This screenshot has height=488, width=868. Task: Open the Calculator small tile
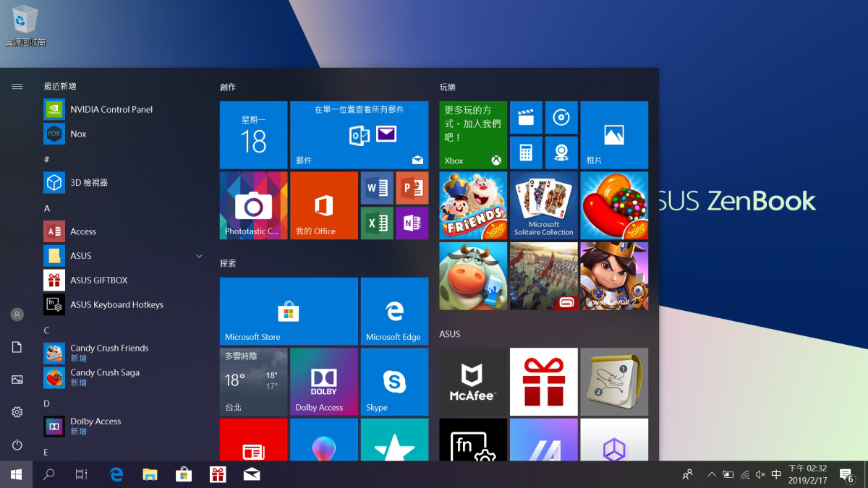526,153
